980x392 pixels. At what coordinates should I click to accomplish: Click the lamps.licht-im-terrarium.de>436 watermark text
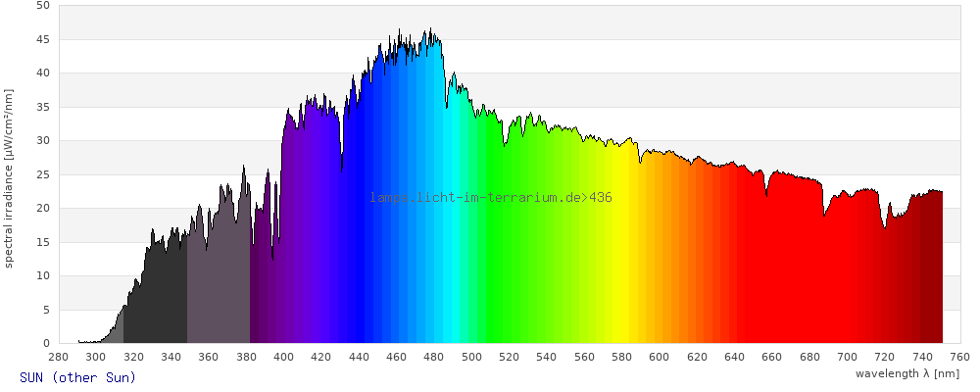491,198
